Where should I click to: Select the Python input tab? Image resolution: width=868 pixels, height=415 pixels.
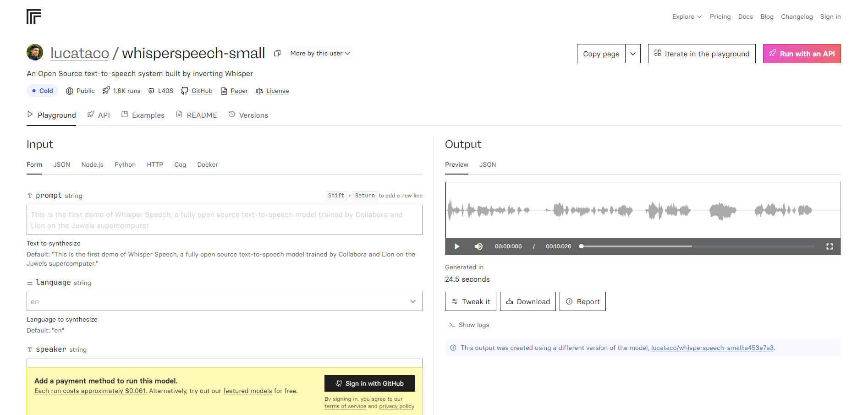point(125,164)
